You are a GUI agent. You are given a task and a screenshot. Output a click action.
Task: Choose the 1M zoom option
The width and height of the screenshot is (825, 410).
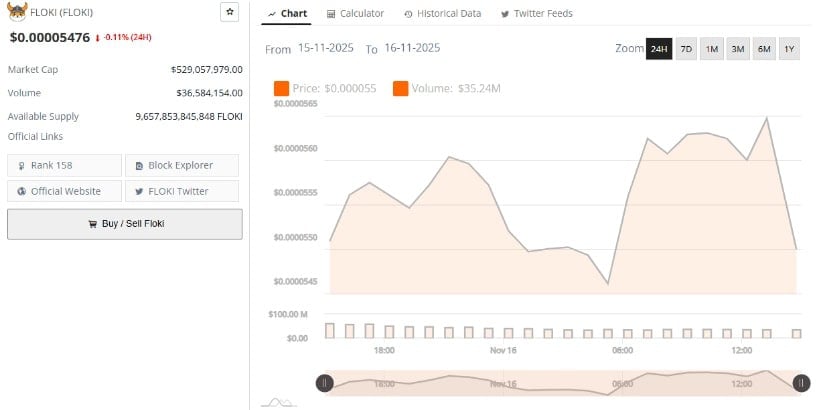(712, 49)
